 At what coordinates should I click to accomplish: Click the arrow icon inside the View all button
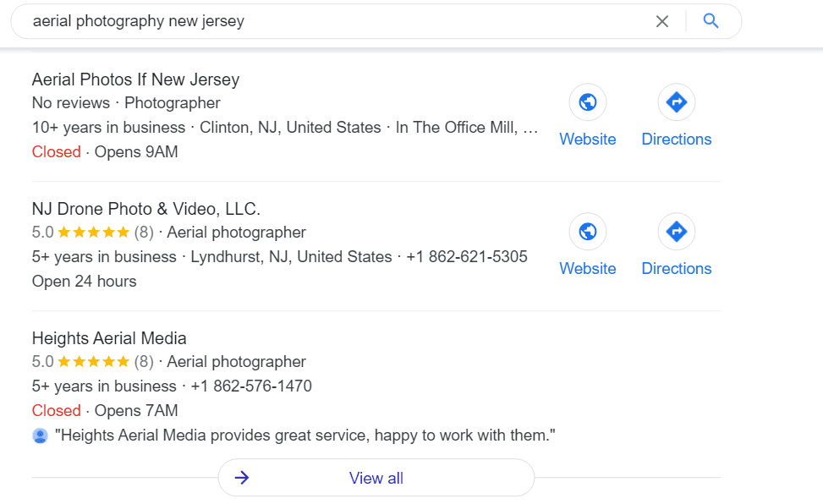pos(242,478)
